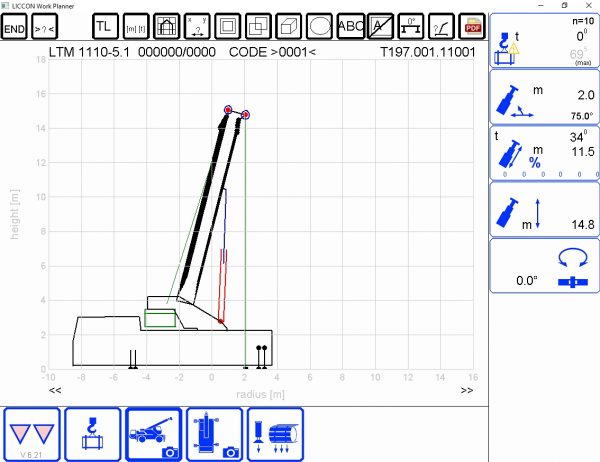This screenshot has height=462, width=600.
Task: Open the hook load panel with warning
Action: click(x=544, y=41)
